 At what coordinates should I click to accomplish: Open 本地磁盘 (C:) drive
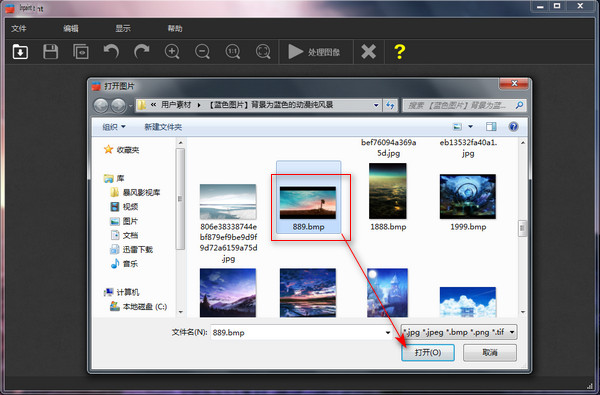pos(138,307)
